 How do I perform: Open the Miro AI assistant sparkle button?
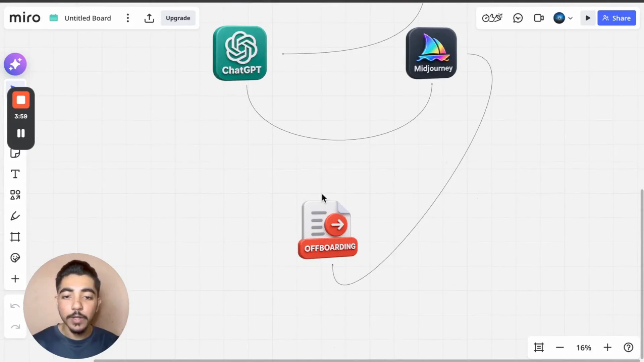15,64
